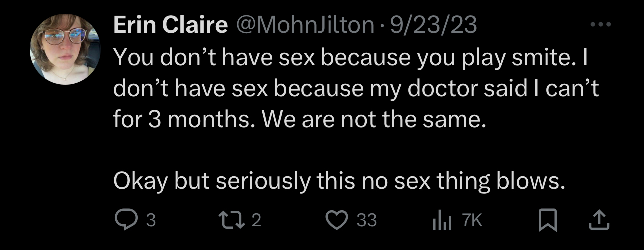The width and height of the screenshot is (644, 250).
Task: Click the line "Okay but seriously this no sex thing blows."
Action: pos(339,181)
